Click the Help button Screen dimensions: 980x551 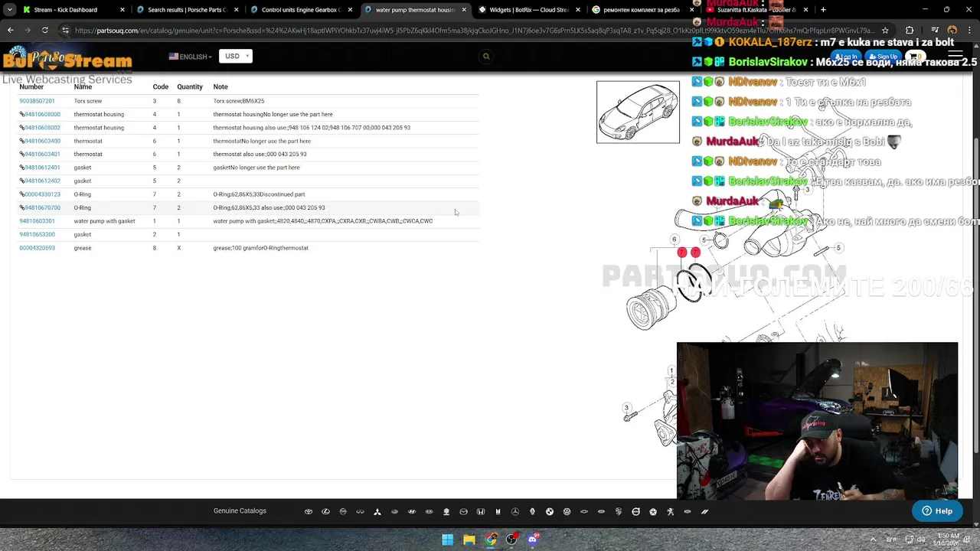click(x=937, y=511)
